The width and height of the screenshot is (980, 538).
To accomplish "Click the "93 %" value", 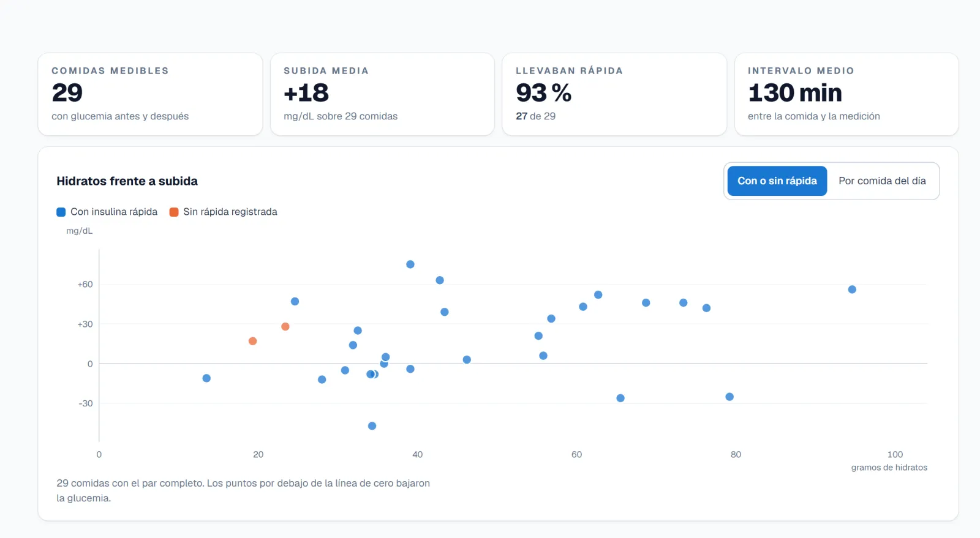I will coord(544,93).
